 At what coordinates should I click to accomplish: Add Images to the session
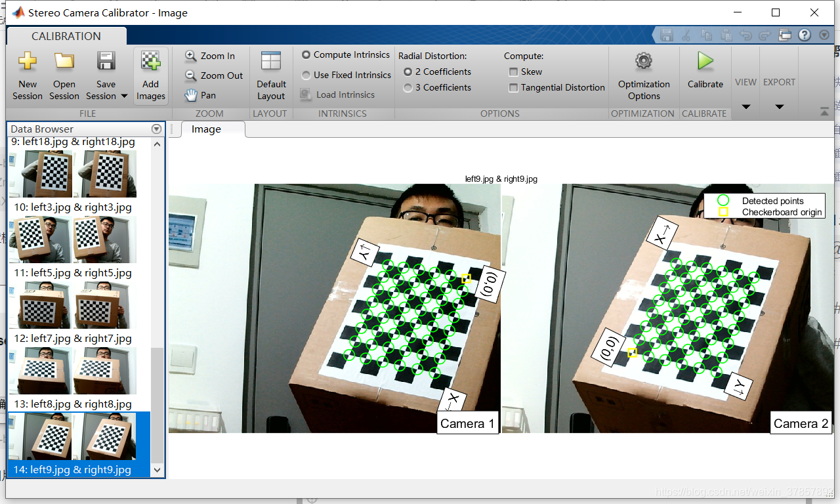click(x=151, y=75)
